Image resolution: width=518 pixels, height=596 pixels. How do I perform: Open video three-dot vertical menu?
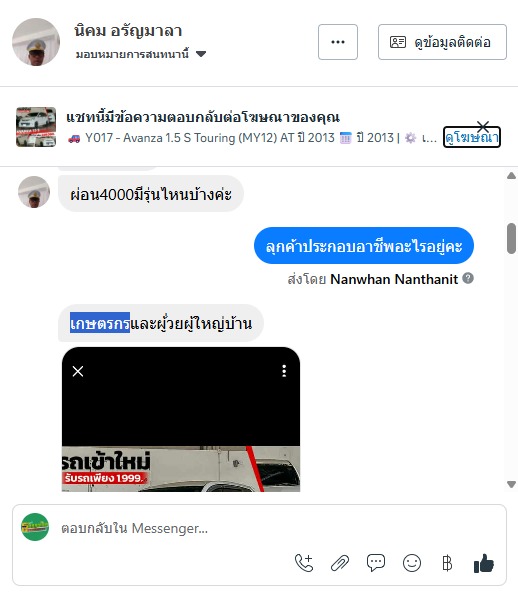pyautogui.click(x=284, y=371)
